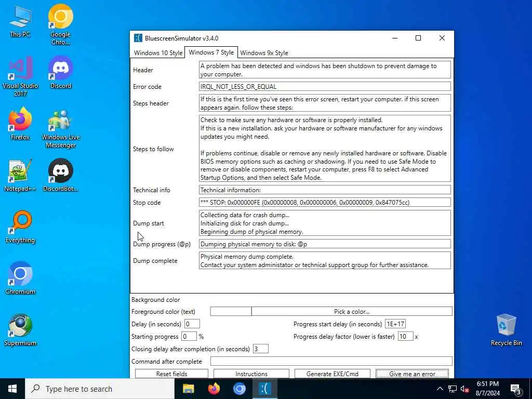Click the Reset fields button
The width and height of the screenshot is (532, 399).
171,374
